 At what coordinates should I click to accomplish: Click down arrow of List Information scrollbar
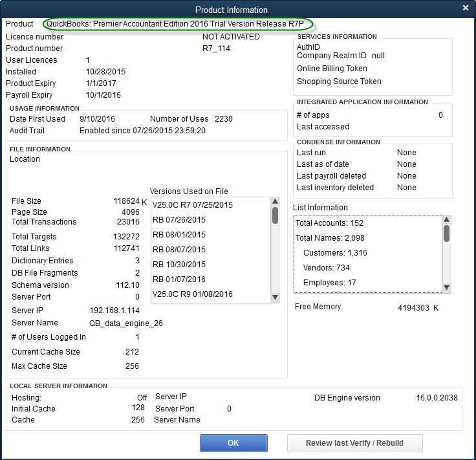[446, 287]
